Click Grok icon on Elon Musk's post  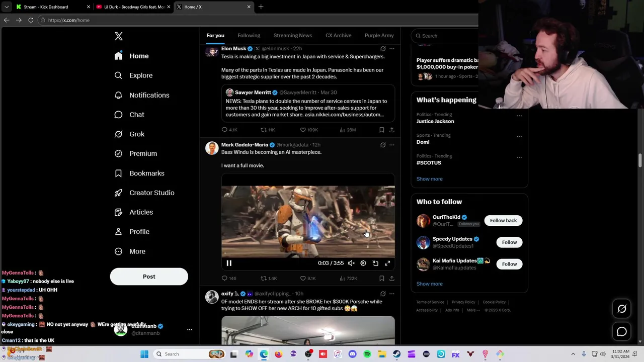pos(383,49)
